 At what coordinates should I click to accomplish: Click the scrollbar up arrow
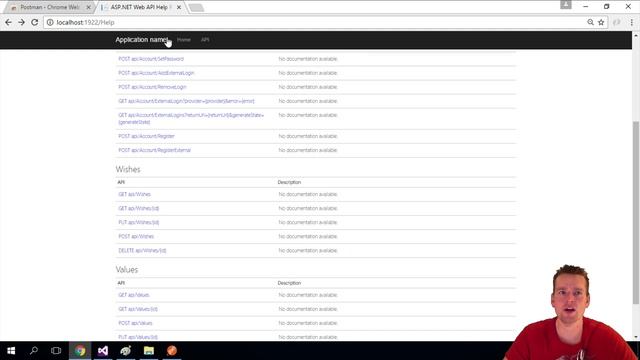[x=636, y=36]
